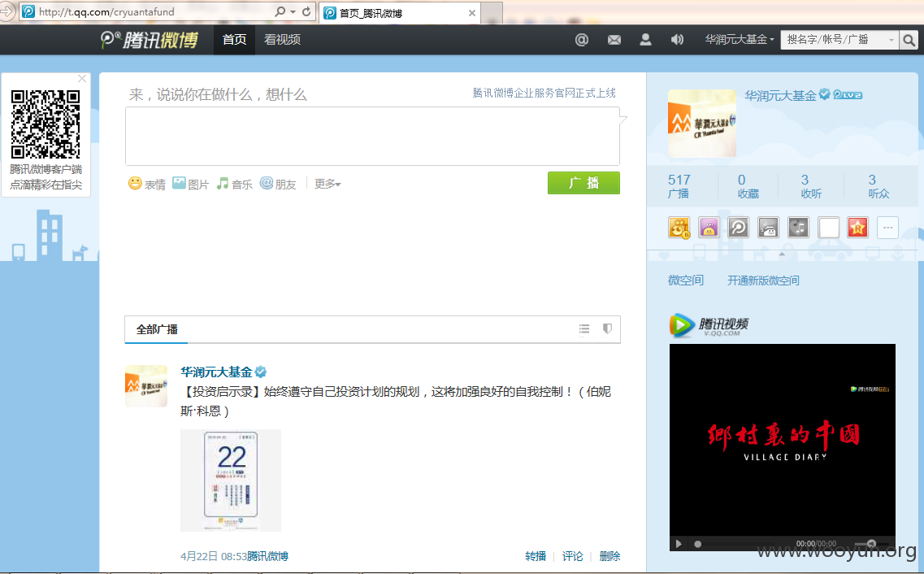This screenshot has height=574, width=924.
Task: Click the browser address bar search dropdown
Action: click(293, 11)
